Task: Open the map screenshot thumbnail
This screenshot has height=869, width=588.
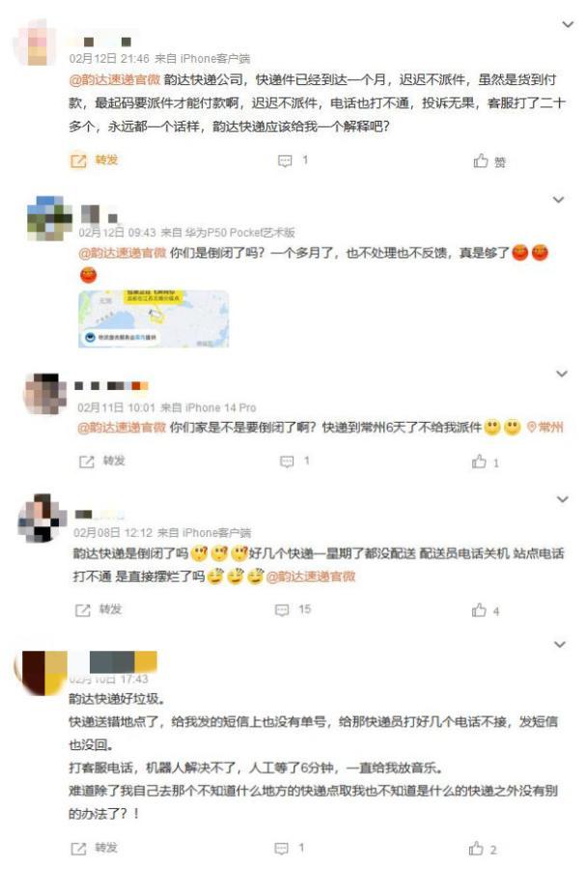Action: click(154, 319)
